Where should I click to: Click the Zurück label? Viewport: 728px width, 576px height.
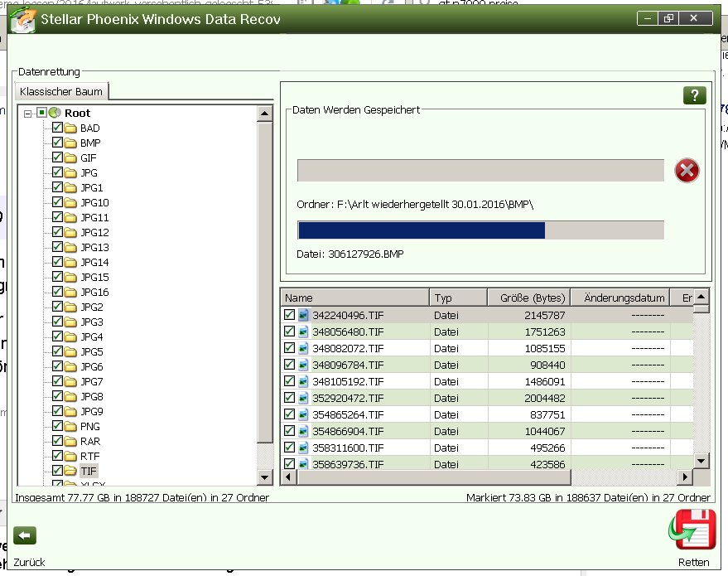coord(29,562)
